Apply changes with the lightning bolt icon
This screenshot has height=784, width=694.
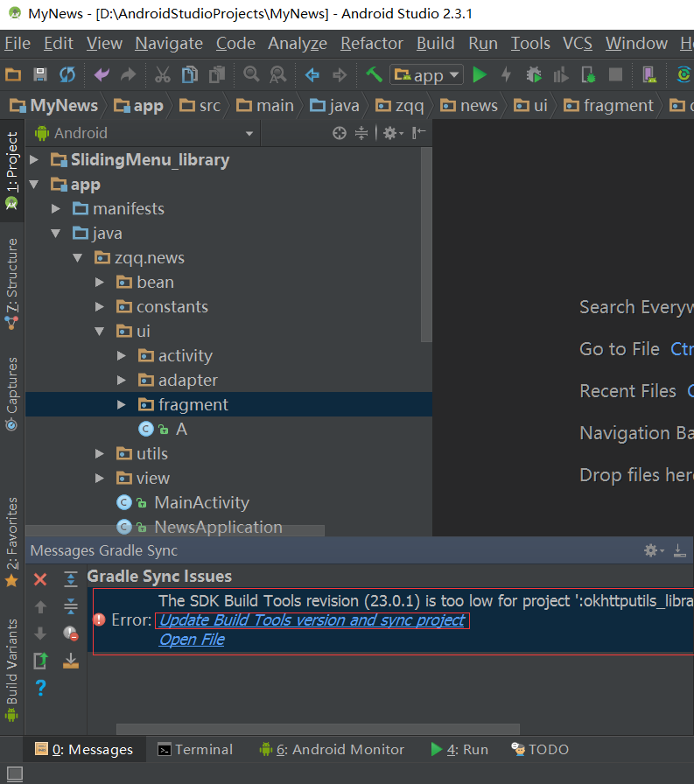tap(507, 75)
